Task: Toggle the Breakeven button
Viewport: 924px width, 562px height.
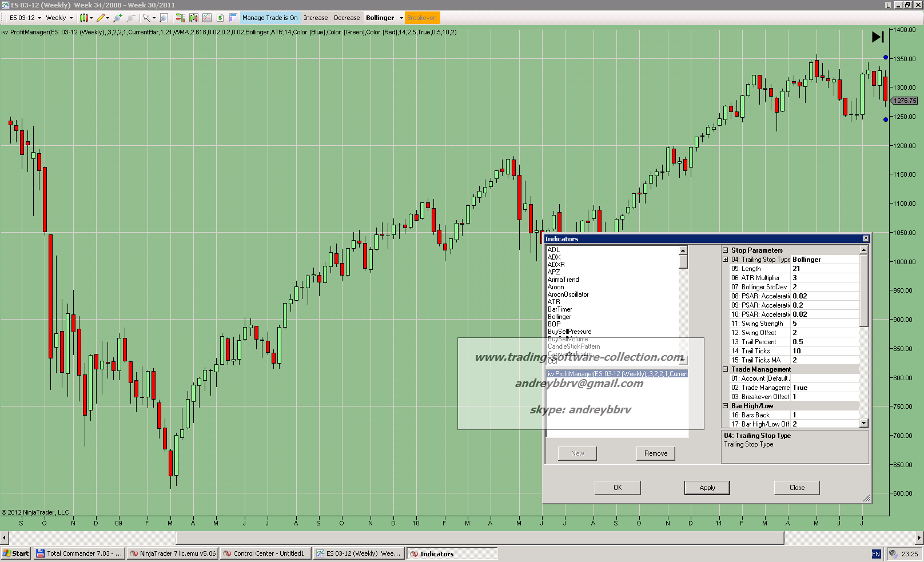Action: 422,18
